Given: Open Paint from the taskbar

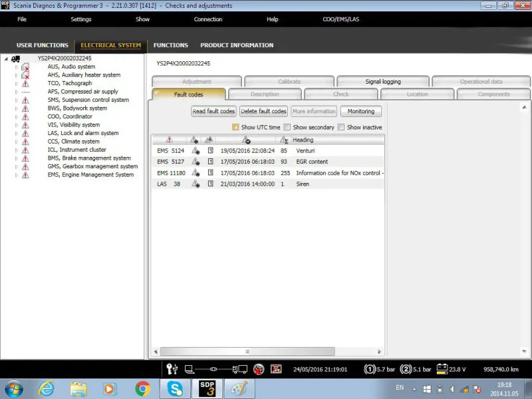Looking at the screenshot, I should pos(239,388).
